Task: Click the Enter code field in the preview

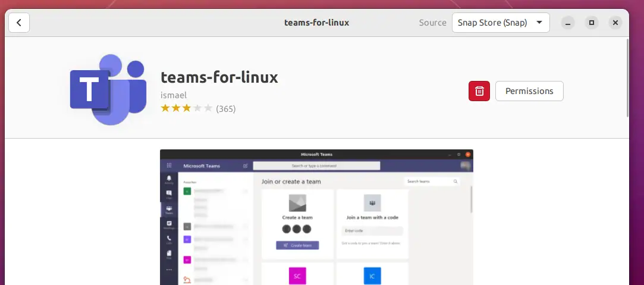Action: pos(372,231)
